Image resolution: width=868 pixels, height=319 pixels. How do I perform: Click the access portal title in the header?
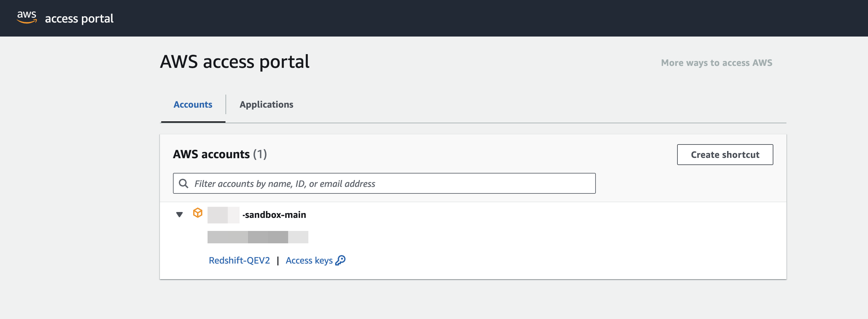pos(79,19)
